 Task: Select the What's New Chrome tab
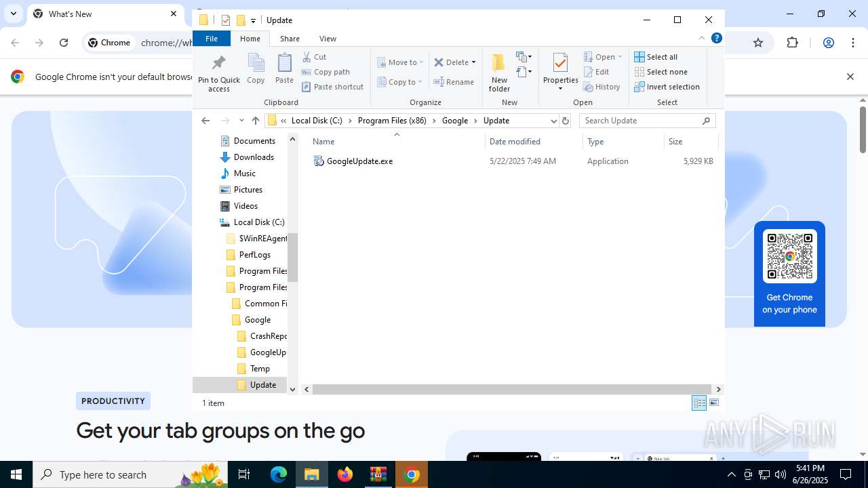pos(105,14)
